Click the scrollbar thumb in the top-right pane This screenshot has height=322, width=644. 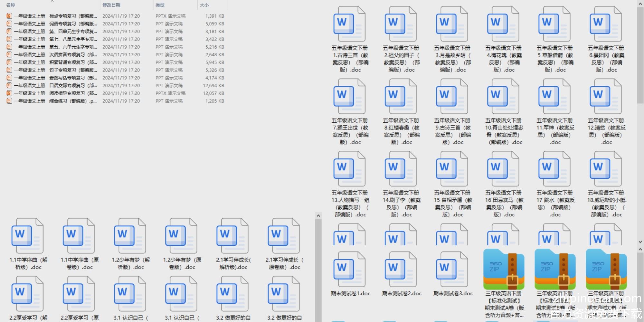pos(640,55)
